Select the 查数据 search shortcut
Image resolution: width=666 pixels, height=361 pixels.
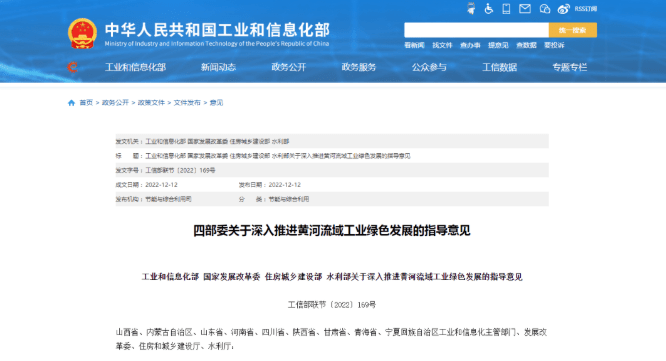(x=526, y=45)
